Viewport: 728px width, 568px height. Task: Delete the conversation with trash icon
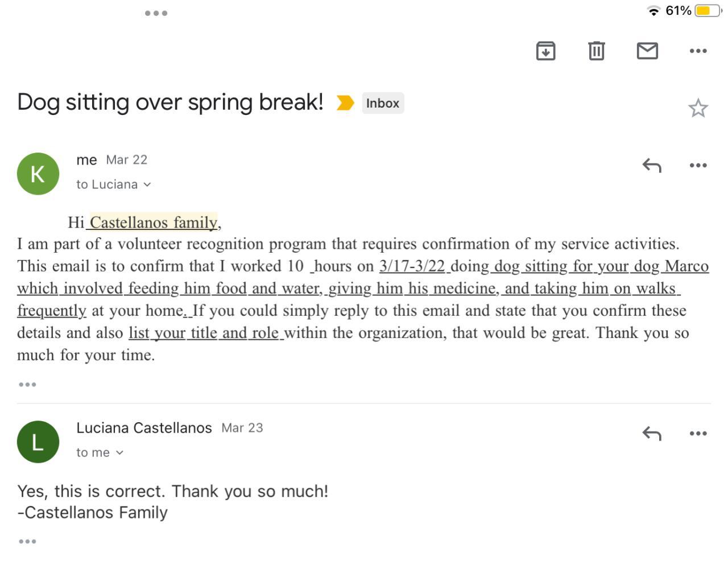[x=596, y=51]
